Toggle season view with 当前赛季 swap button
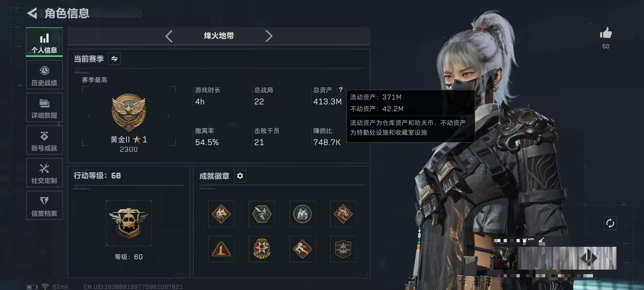This screenshot has width=644, height=290. (x=115, y=59)
